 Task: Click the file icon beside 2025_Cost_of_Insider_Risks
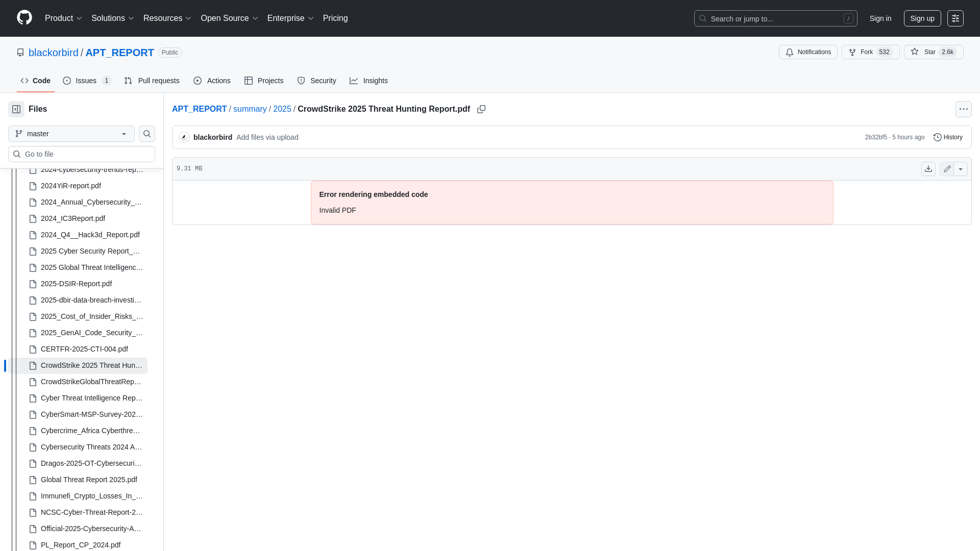33,317
